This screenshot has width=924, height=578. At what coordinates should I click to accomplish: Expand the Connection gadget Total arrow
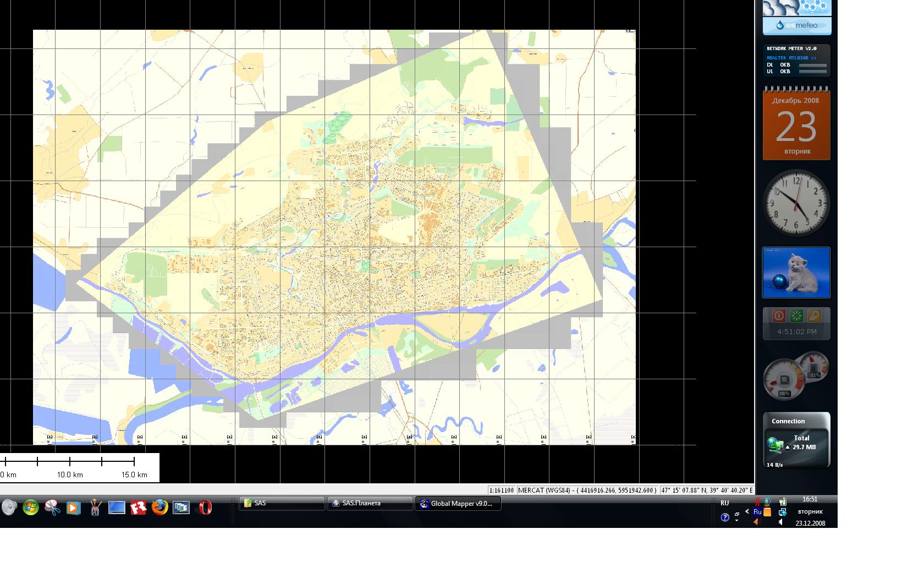(788, 447)
